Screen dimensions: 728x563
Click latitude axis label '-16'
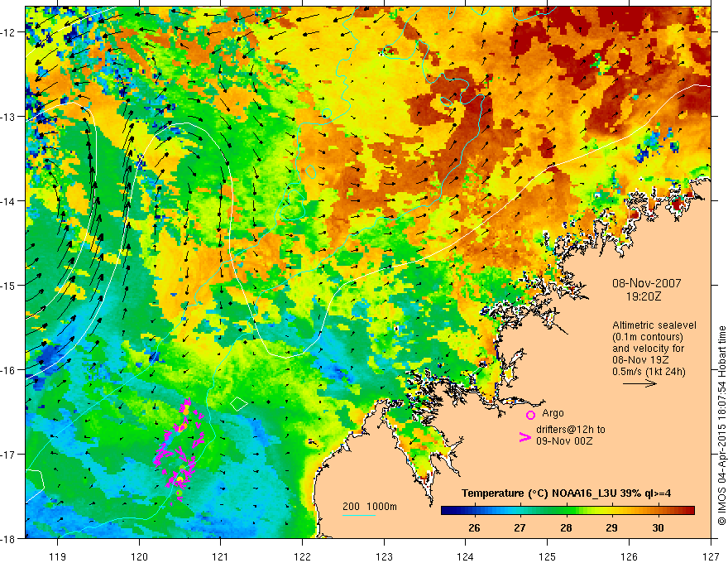9,370
